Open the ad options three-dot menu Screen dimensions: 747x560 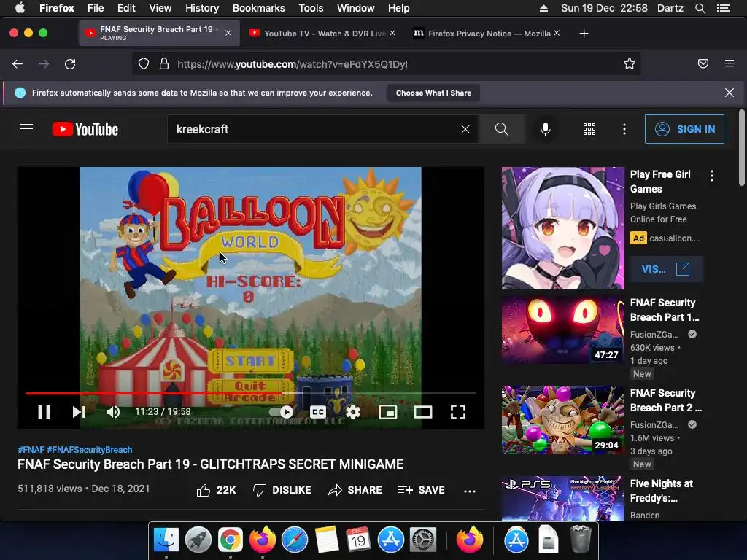click(x=712, y=176)
